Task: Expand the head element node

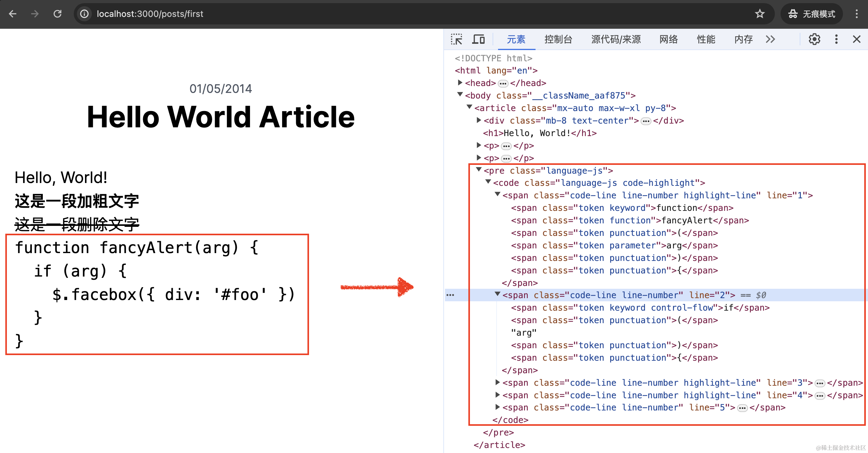Action: tap(460, 83)
